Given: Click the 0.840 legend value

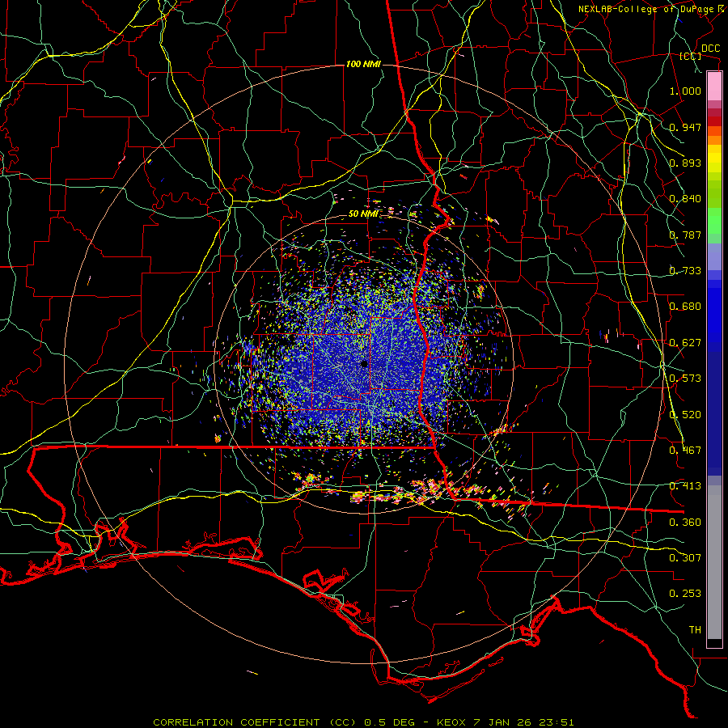Looking at the screenshot, I should tap(685, 199).
